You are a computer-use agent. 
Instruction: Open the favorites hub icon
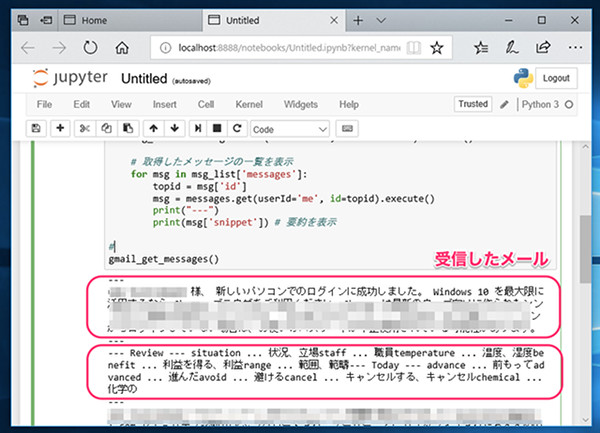click(x=481, y=48)
